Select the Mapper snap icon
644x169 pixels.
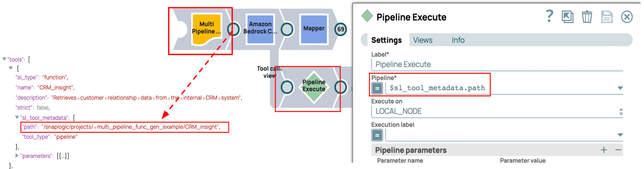(x=314, y=29)
